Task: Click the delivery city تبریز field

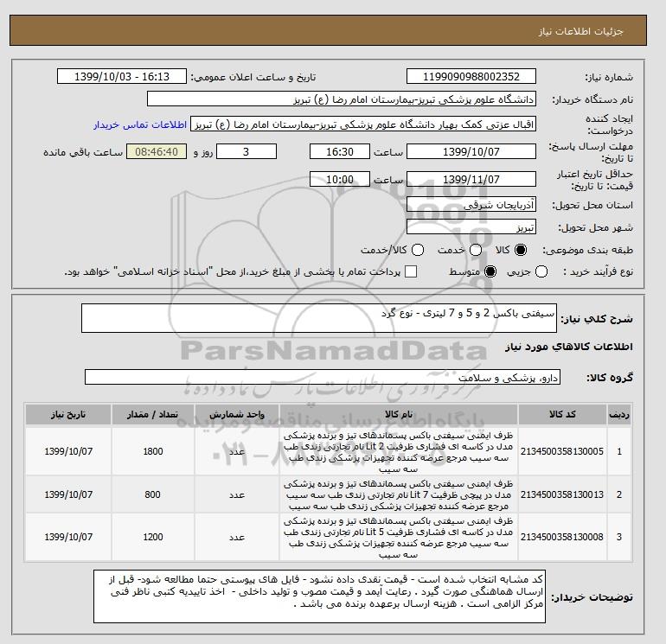Action: coord(471,227)
